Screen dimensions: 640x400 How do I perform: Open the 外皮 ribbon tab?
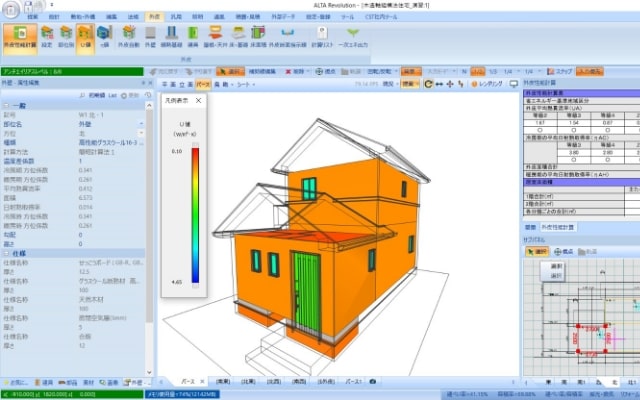[153, 17]
